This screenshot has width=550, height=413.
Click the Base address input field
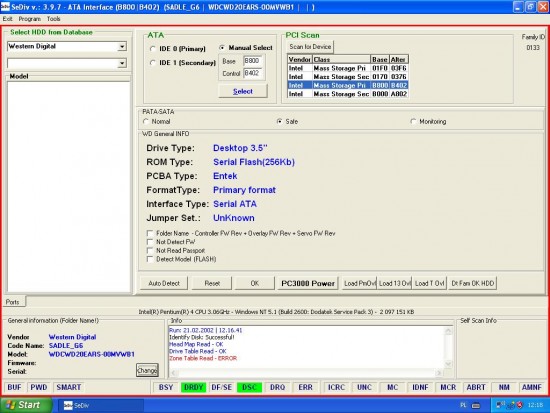click(x=252, y=61)
